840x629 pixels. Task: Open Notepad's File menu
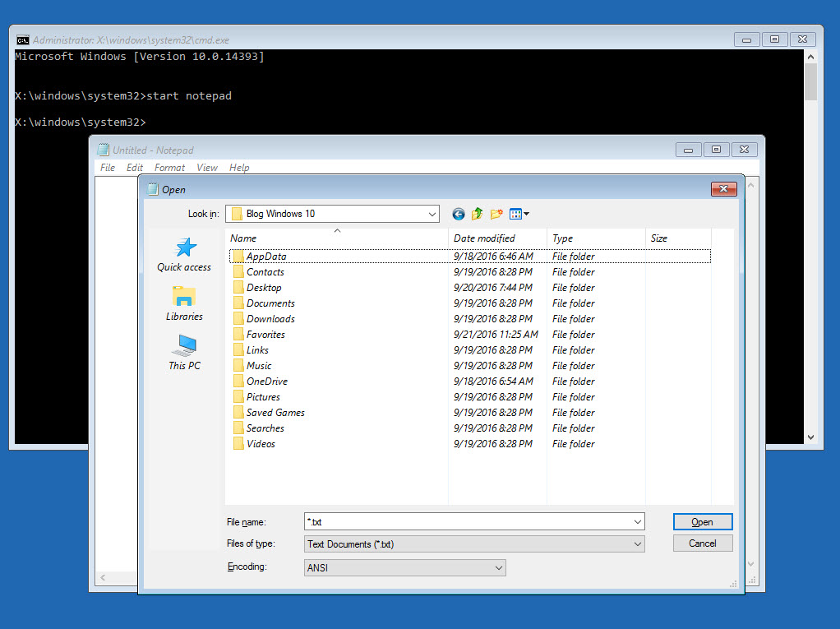(108, 168)
